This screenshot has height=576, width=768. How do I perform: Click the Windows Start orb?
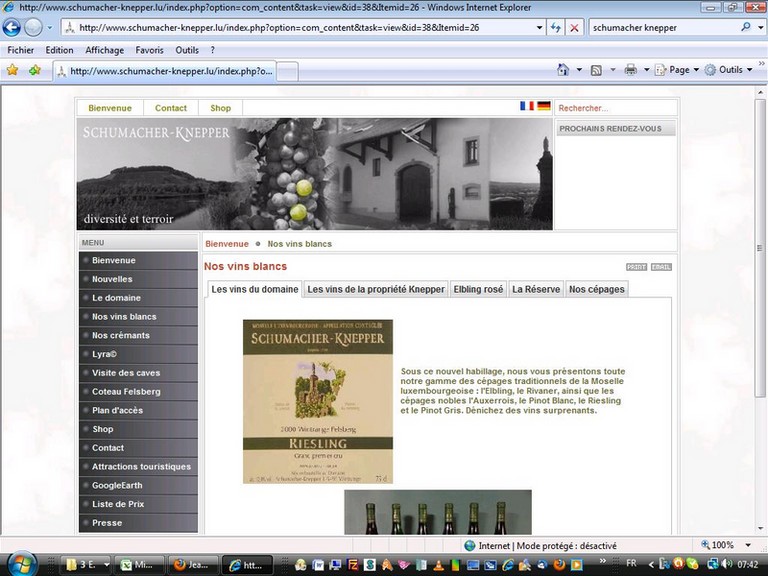coord(21,563)
